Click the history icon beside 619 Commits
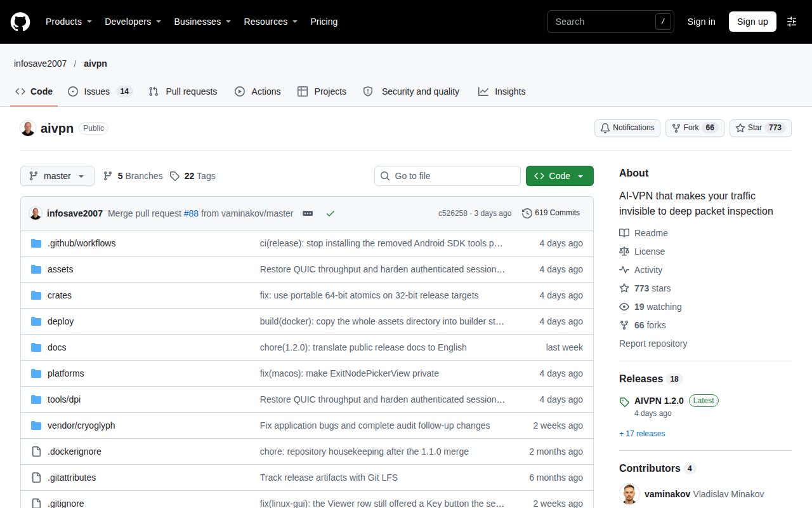 pyautogui.click(x=527, y=213)
